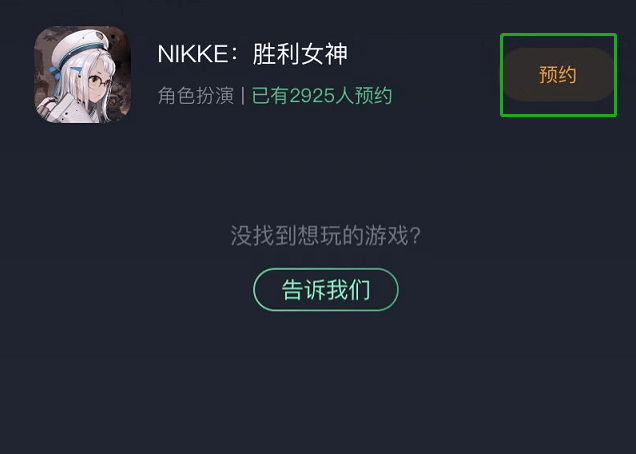Open the NIKKE search result row
This screenshot has width=636, height=454.
(x=318, y=75)
